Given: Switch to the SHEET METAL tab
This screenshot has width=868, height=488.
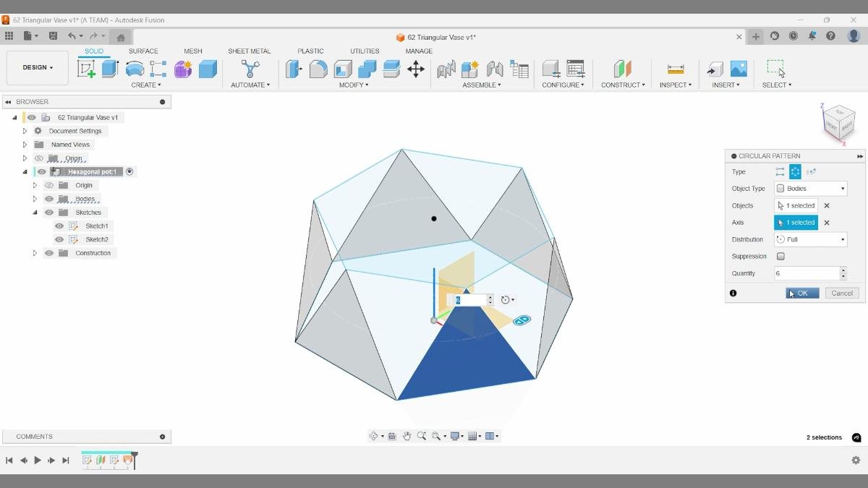Looking at the screenshot, I should (250, 51).
